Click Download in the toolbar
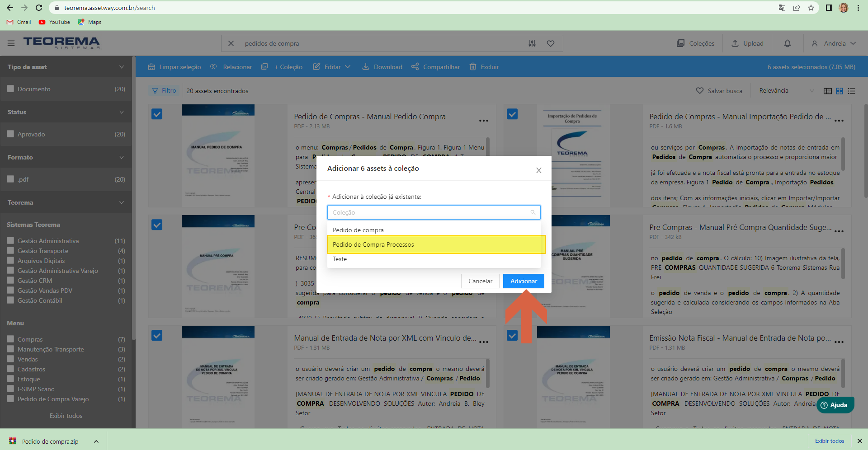868x450 pixels. 382,67
